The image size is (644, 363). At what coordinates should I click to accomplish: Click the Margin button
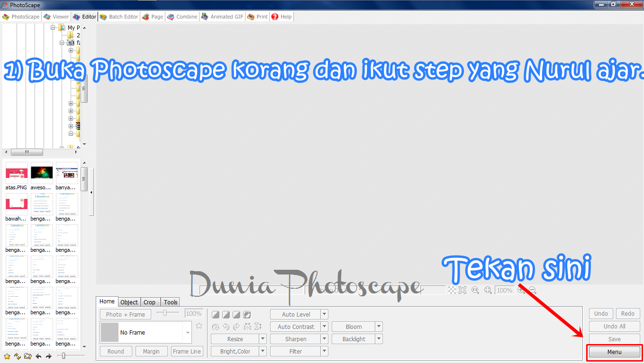click(151, 351)
